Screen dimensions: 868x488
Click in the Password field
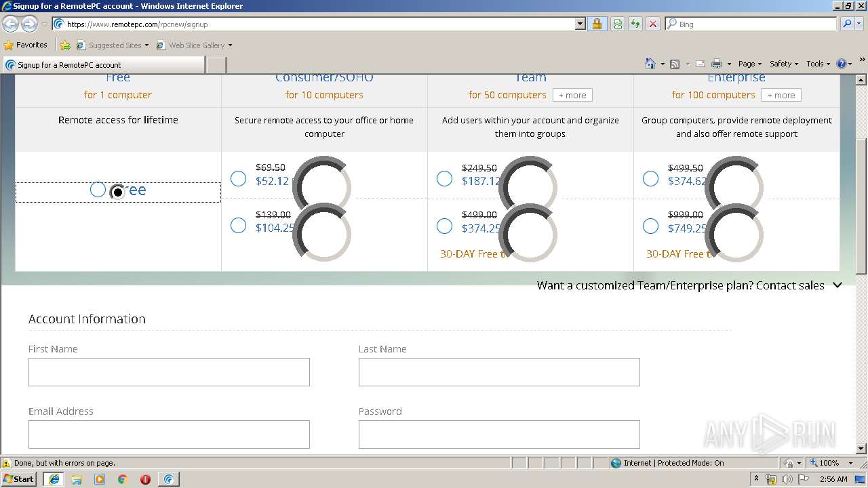(x=499, y=434)
